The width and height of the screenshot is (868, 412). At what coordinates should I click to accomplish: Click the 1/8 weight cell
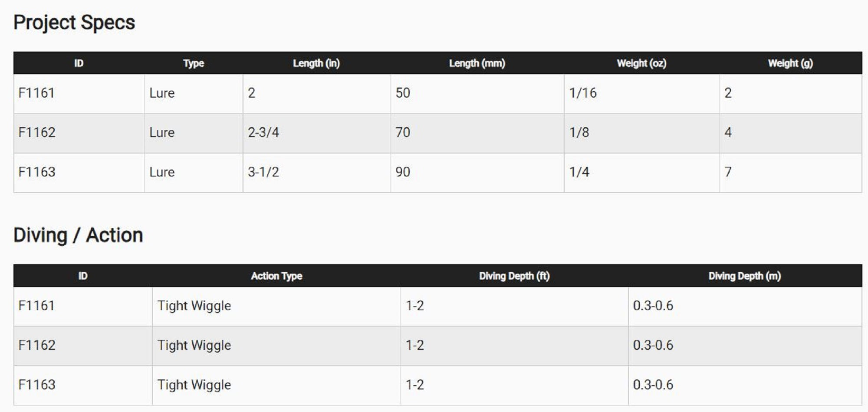(x=579, y=132)
